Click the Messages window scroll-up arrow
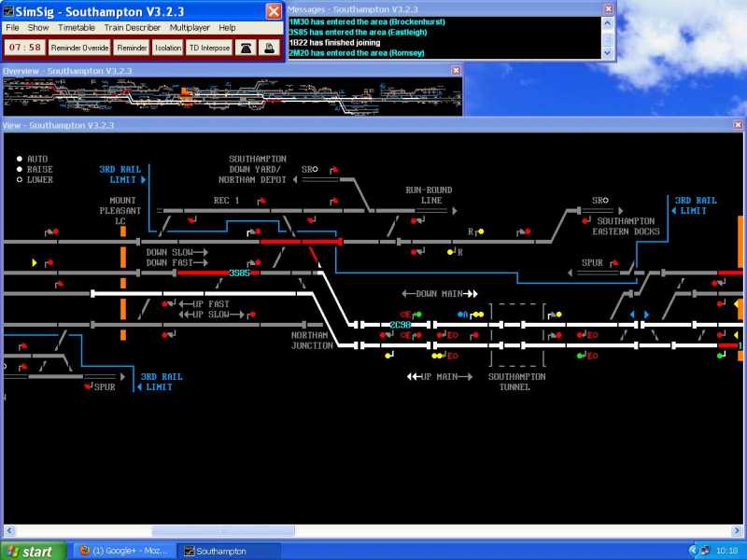This screenshot has width=747, height=560. coord(608,22)
